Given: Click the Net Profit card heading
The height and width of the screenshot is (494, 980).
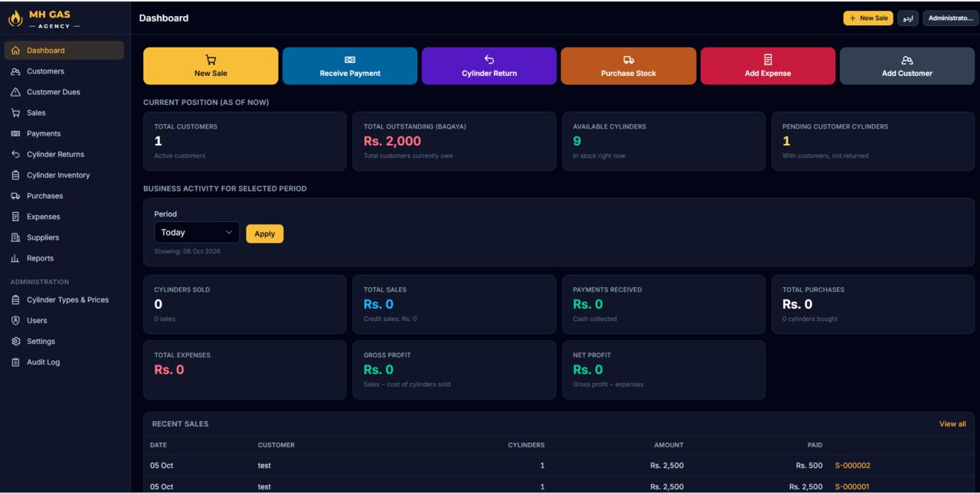Looking at the screenshot, I should coord(592,355).
